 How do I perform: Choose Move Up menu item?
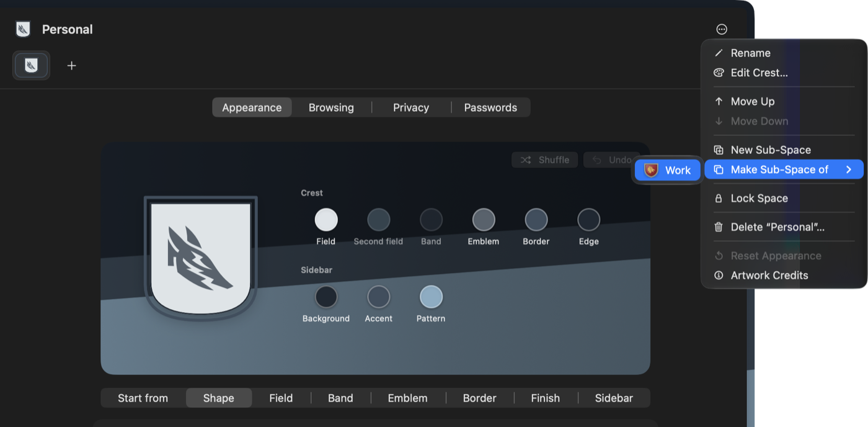click(784, 101)
